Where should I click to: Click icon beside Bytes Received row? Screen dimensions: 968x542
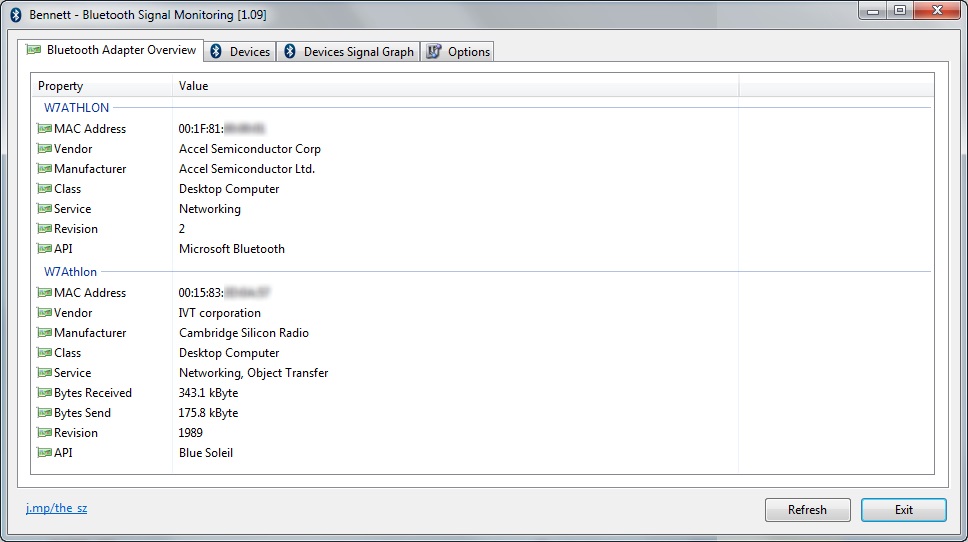pos(44,393)
